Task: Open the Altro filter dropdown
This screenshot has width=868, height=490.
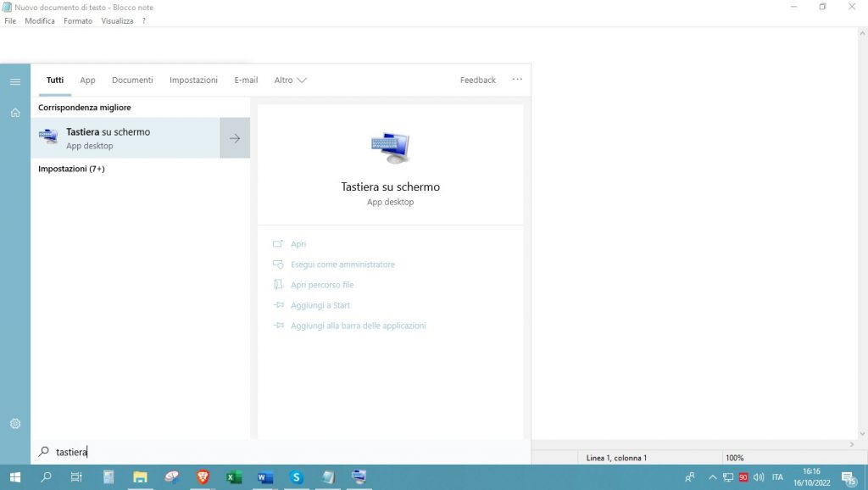Action: pos(290,81)
